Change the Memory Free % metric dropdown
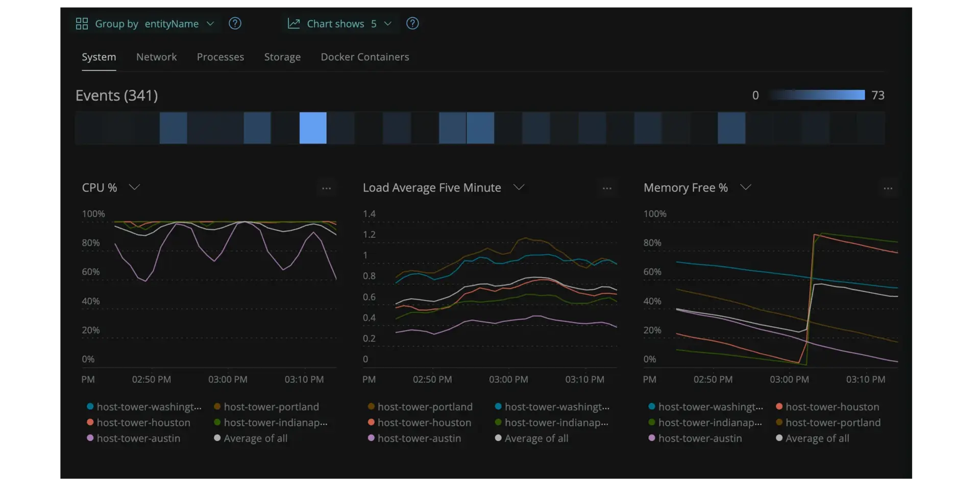The width and height of the screenshot is (980, 487). pos(746,187)
